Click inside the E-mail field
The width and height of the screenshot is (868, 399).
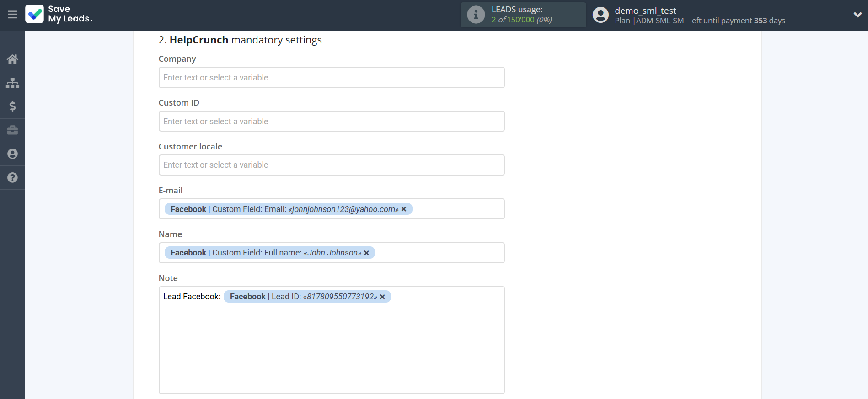(x=457, y=209)
